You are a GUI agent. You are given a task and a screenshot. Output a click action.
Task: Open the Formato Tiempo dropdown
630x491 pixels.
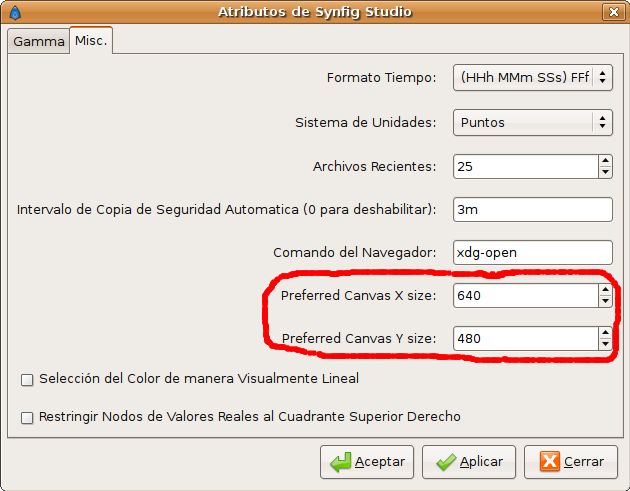click(x=532, y=77)
